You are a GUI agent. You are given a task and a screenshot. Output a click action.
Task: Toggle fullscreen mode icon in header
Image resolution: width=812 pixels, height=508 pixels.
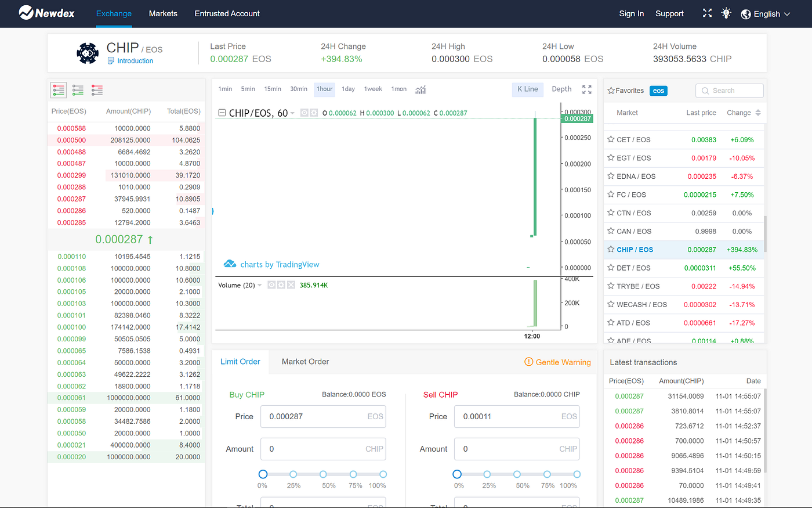click(707, 13)
